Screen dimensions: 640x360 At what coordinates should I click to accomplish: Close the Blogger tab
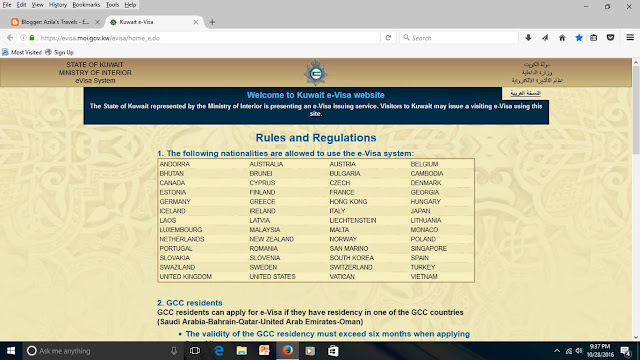click(x=97, y=22)
